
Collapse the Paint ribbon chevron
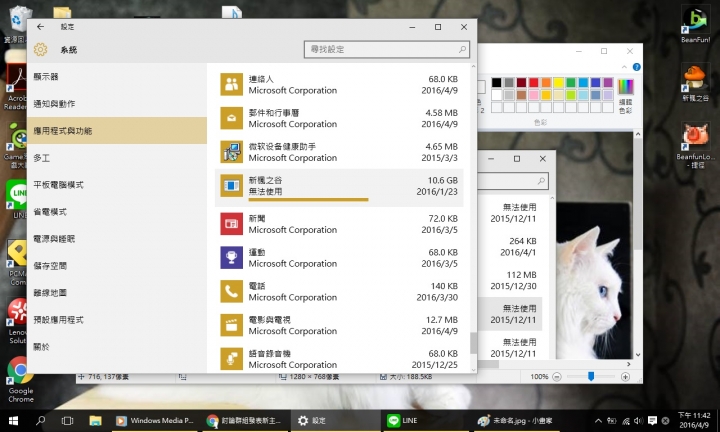[624, 67]
